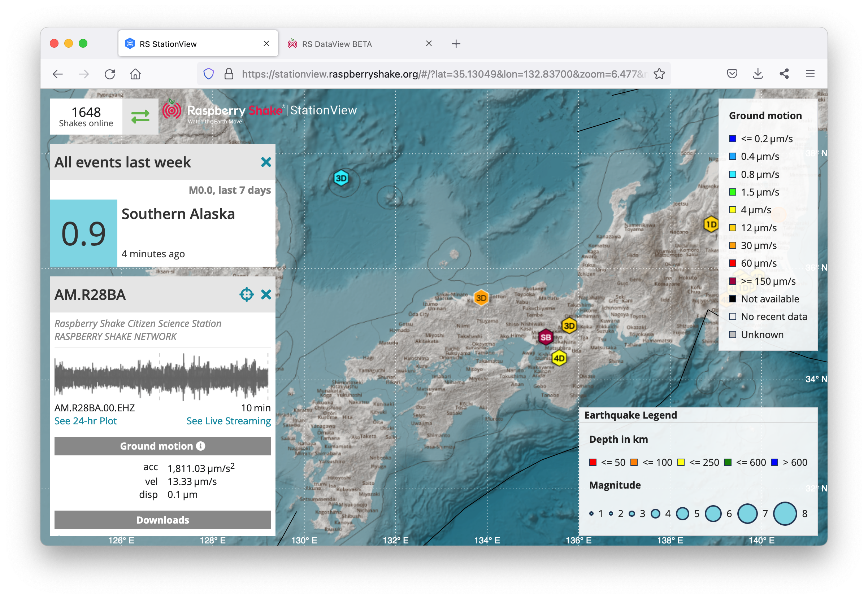Select the crimson SB station marker

pyautogui.click(x=546, y=337)
